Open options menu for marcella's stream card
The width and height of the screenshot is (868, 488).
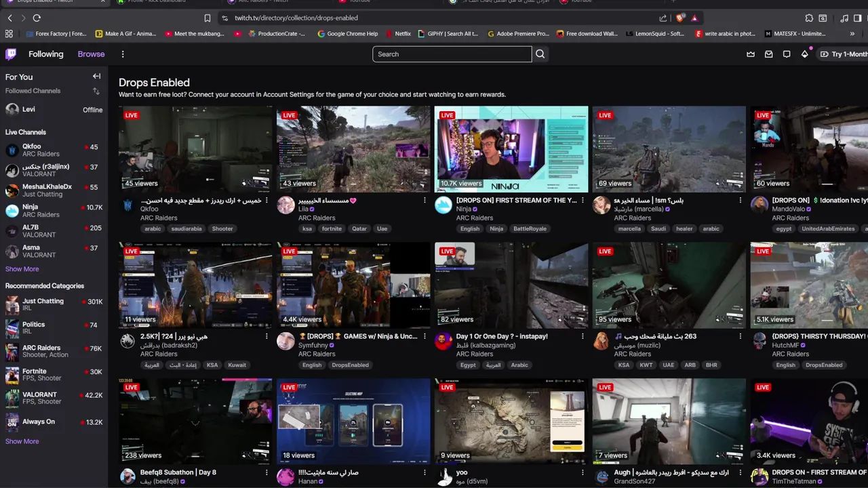tap(741, 201)
